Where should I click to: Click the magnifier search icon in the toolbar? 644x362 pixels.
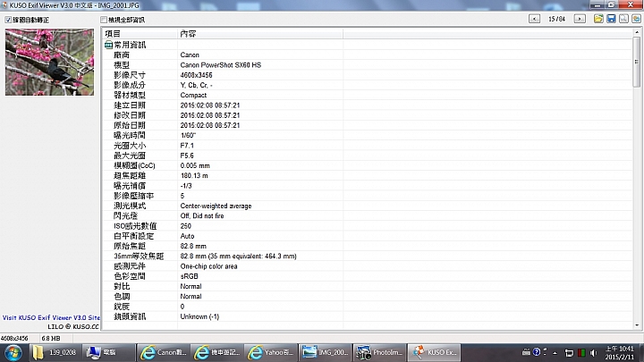[624, 19]
